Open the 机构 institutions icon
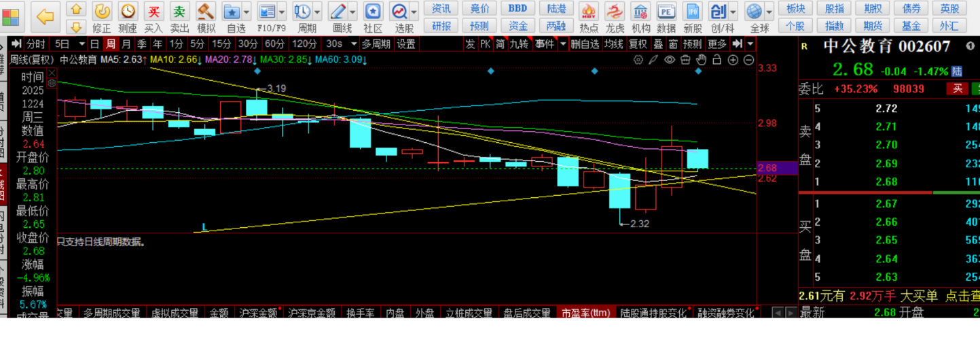 point(640,12)
